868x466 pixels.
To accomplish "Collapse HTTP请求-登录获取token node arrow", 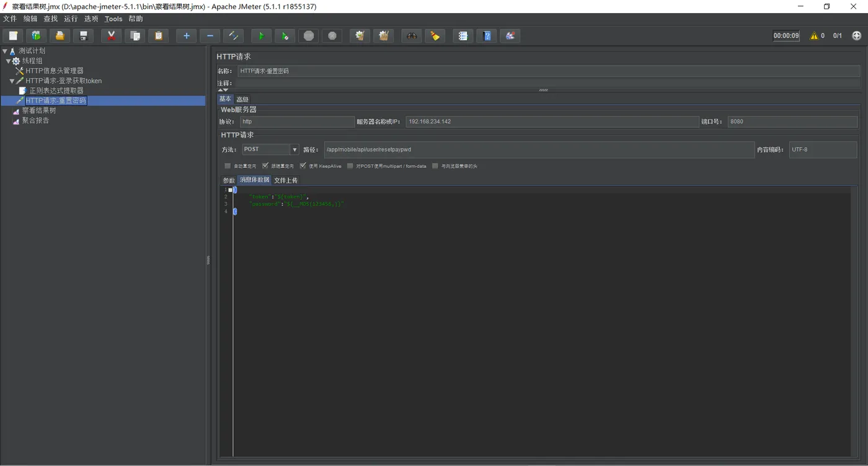I will point(12,81).
